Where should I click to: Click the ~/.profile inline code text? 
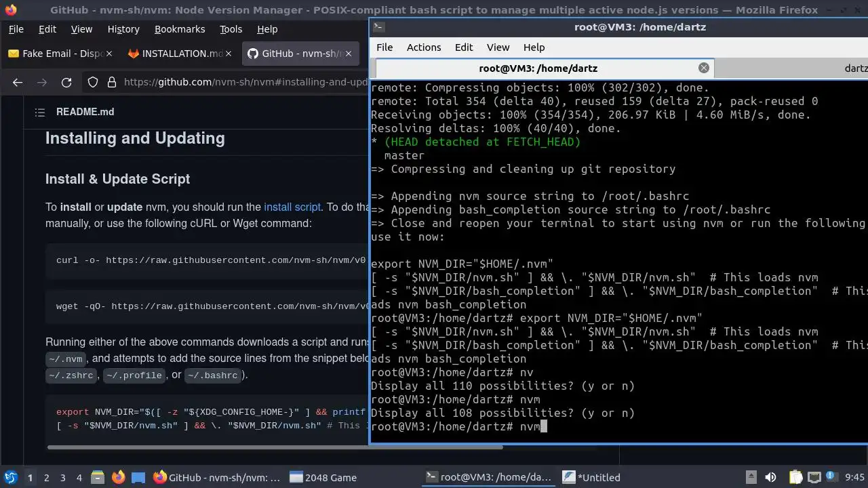pos(134,375)
